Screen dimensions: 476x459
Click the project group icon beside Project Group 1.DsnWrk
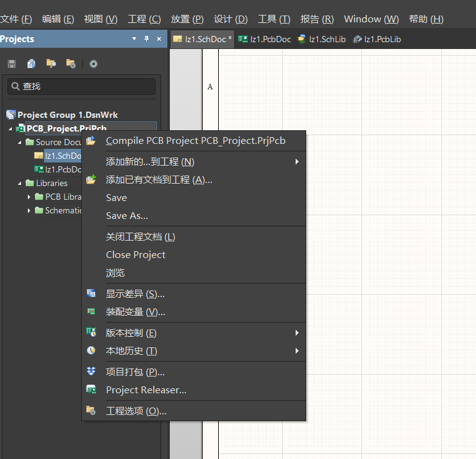(x=11, y=115)
